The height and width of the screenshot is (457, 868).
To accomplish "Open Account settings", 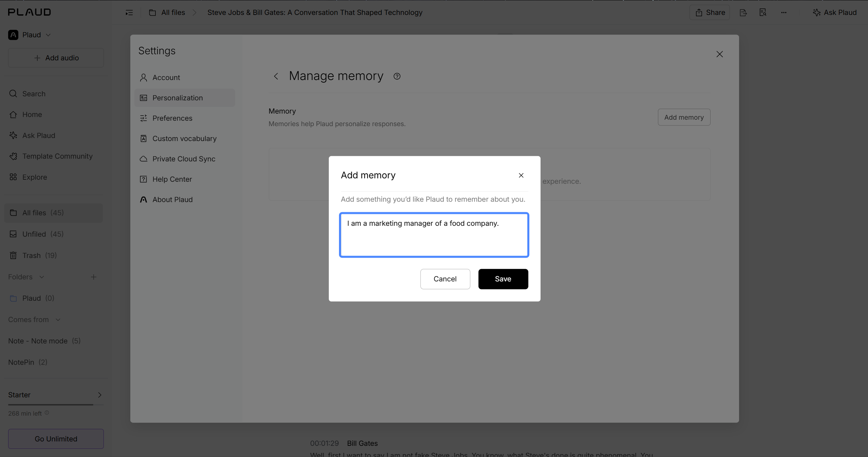I will pyautogui.click(x=185, y=78).
